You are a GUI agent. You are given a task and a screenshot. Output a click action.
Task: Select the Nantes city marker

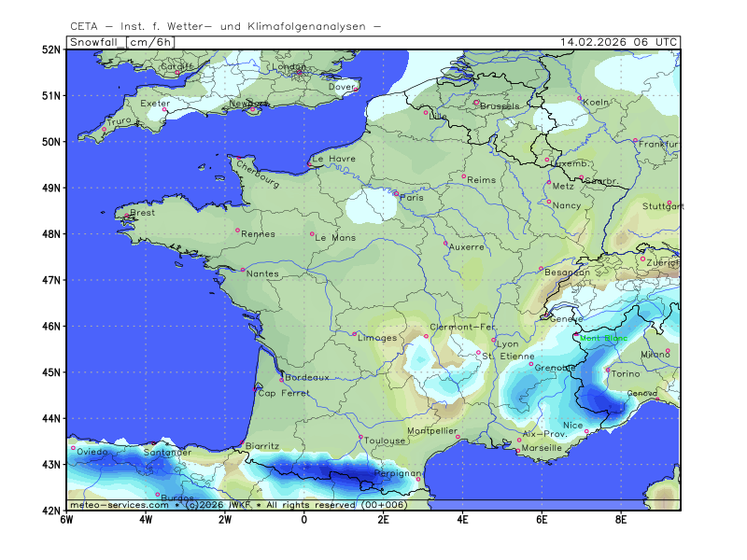[242, 270]
